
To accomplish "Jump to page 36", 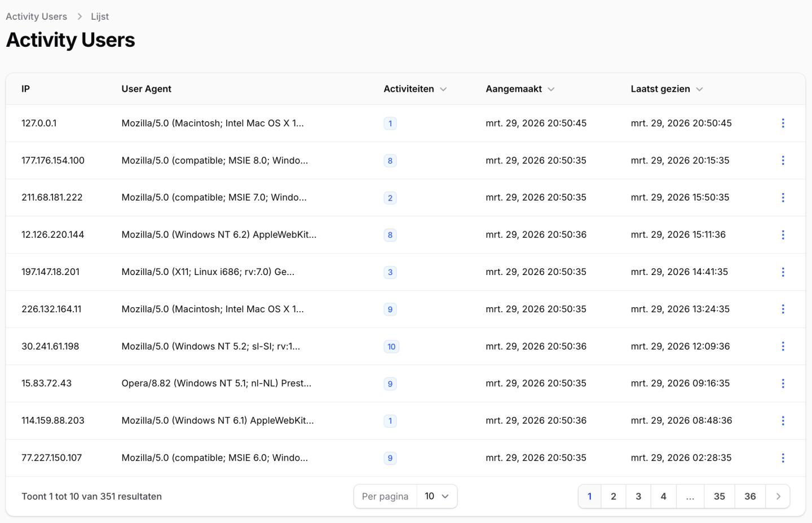I will tap(750, 497).
